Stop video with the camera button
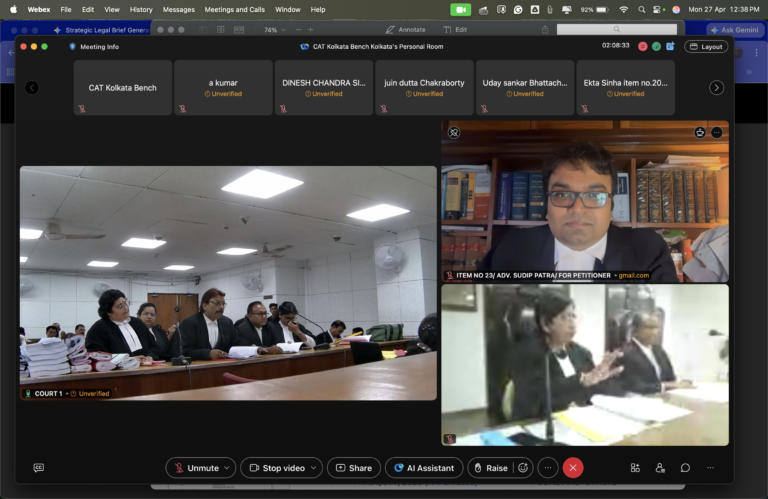Viewport: 768px width, 499px height. (277, 468)
